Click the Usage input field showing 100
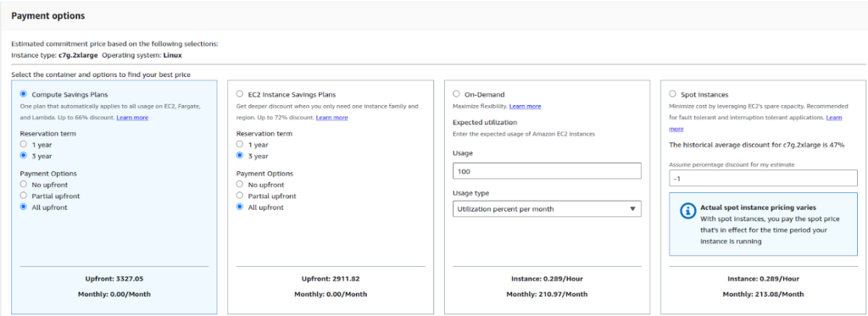 click(x=547, y=171)
